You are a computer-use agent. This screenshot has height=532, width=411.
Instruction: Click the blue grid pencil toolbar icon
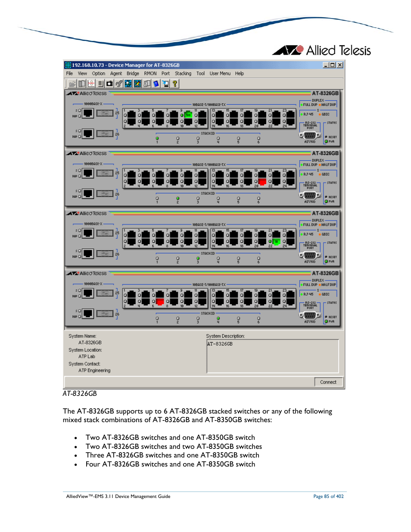coord(137,84)
